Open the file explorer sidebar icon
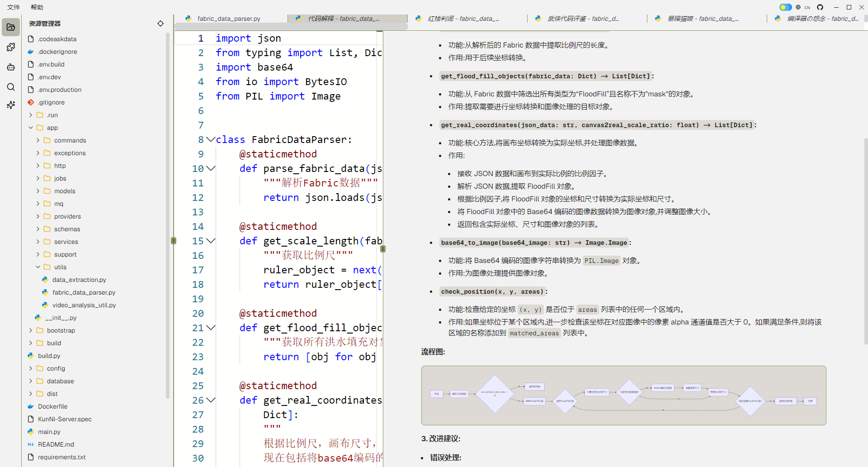Image resolution: width=868 pixels, height=467 pixels. [x=11, y=27]
